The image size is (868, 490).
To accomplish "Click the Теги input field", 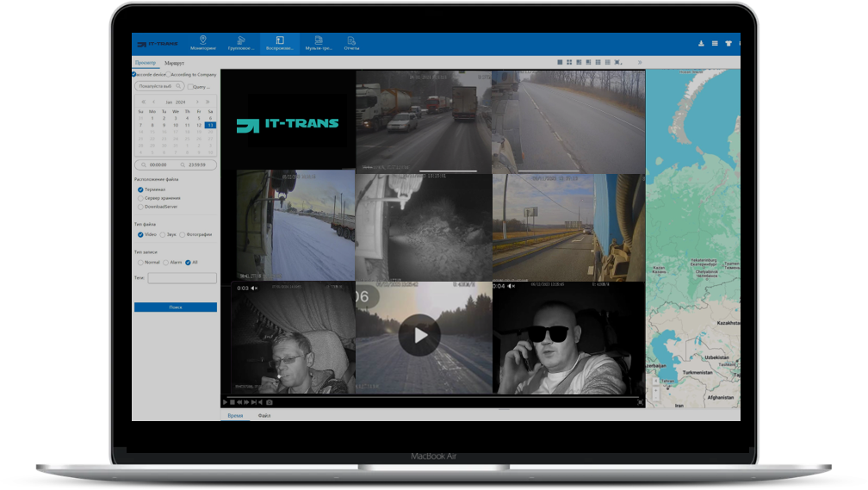I will point(182,278).
